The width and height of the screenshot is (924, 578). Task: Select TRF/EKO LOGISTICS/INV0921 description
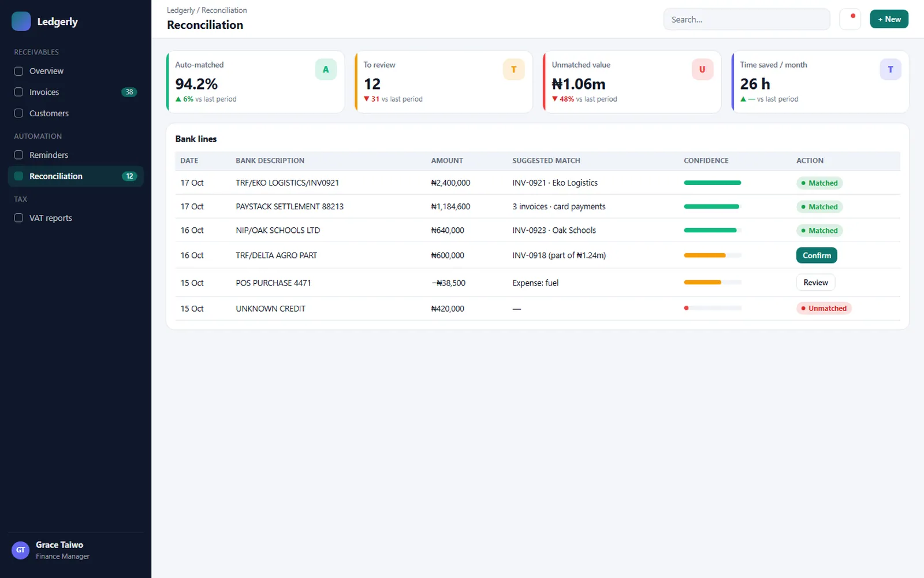tap(287, 183)
